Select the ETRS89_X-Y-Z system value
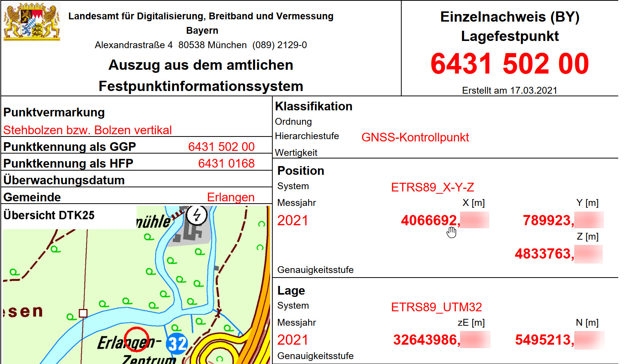The width and height of the screenshot is (630, 364). (432, 187)
